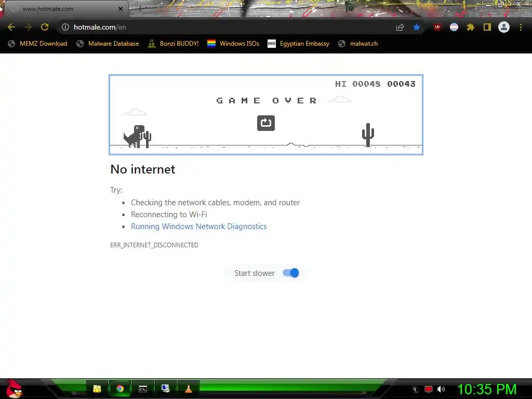Share this page icon in address bar

point(400,27)
